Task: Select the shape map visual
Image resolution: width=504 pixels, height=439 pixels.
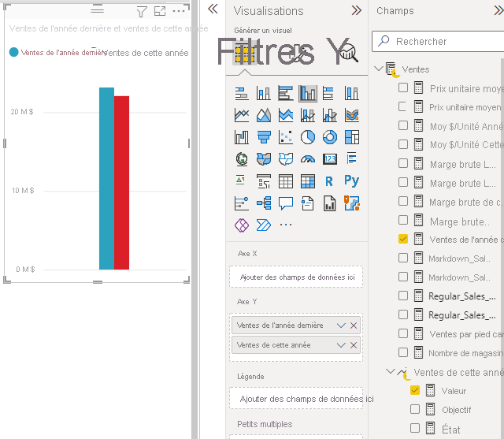Action: coord(285,159)
